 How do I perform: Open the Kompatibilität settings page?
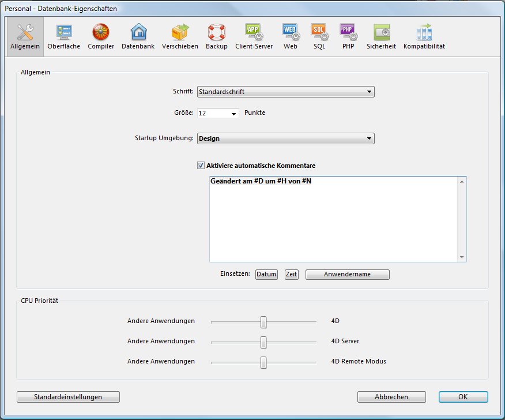pyautogui.click(x=424, y=36)
